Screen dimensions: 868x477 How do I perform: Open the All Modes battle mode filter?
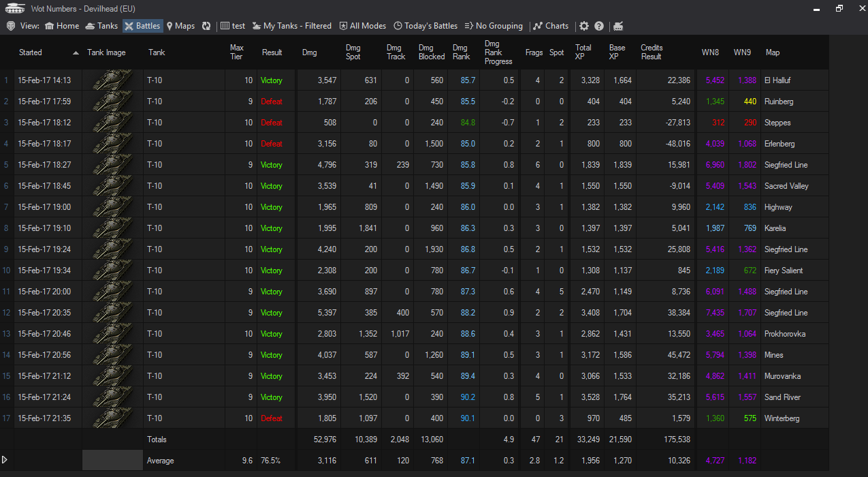point(362,26)
